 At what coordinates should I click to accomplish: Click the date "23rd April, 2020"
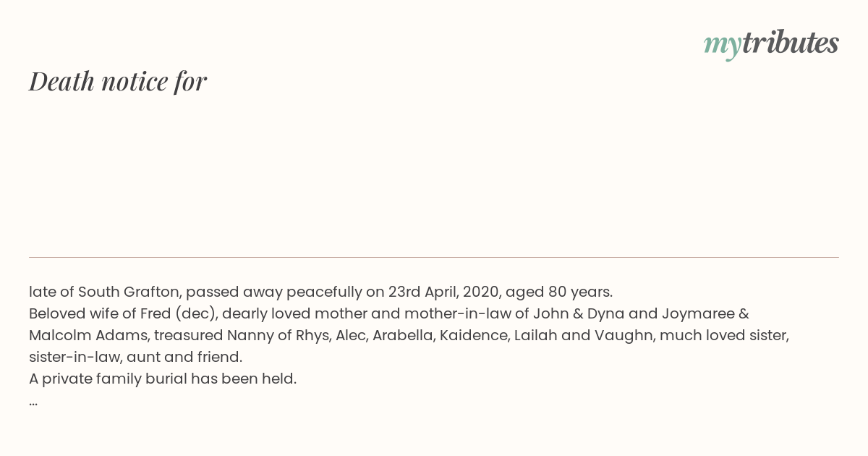[x=443, y=292]
